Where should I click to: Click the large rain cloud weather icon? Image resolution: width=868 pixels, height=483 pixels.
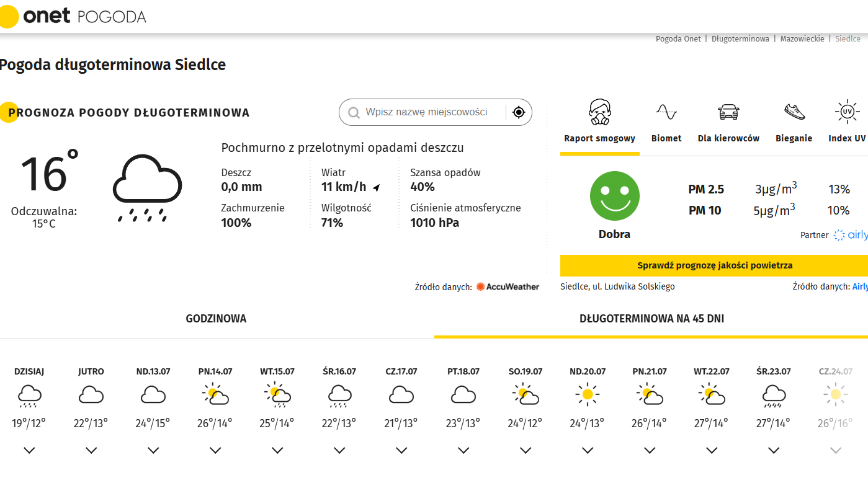[147, 187]
